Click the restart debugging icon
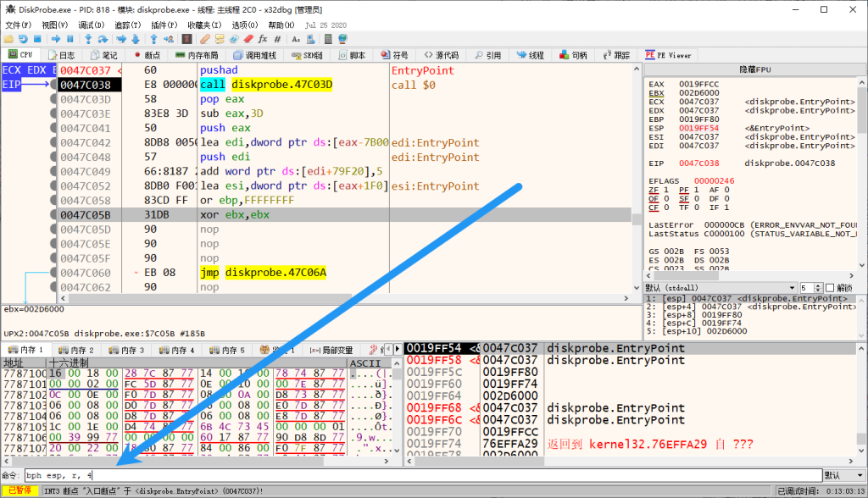868x498 pixels. (x=23, y=39)
